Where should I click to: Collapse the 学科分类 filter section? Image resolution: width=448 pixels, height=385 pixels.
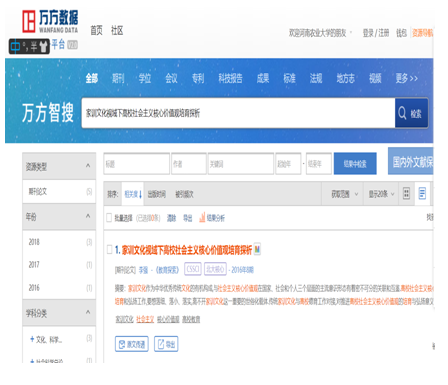(x=88, y=312)
